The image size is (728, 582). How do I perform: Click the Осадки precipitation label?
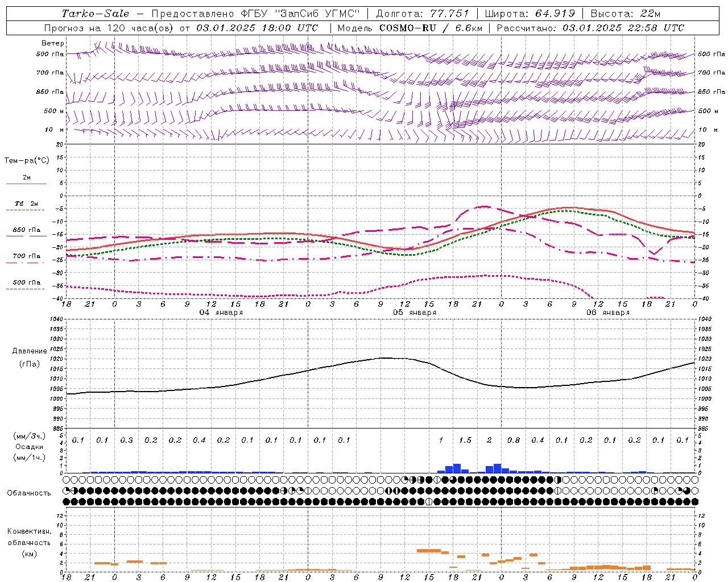pyautogui.click(x=30, y=447)
